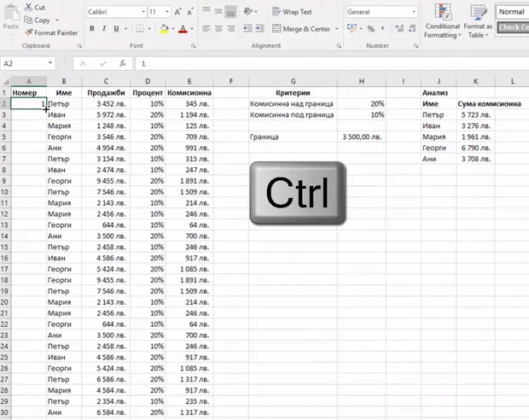
Task: Align text left
Action: (x=206, y=29)
